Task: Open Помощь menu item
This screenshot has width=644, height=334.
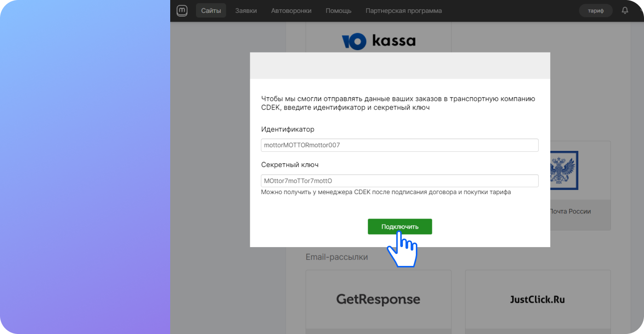Action: (x=339, y=11)
